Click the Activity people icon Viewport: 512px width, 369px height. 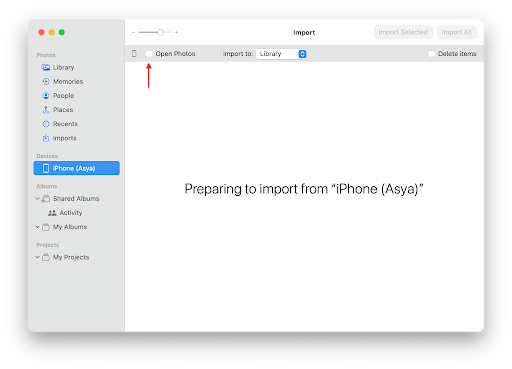coord(52,213)
